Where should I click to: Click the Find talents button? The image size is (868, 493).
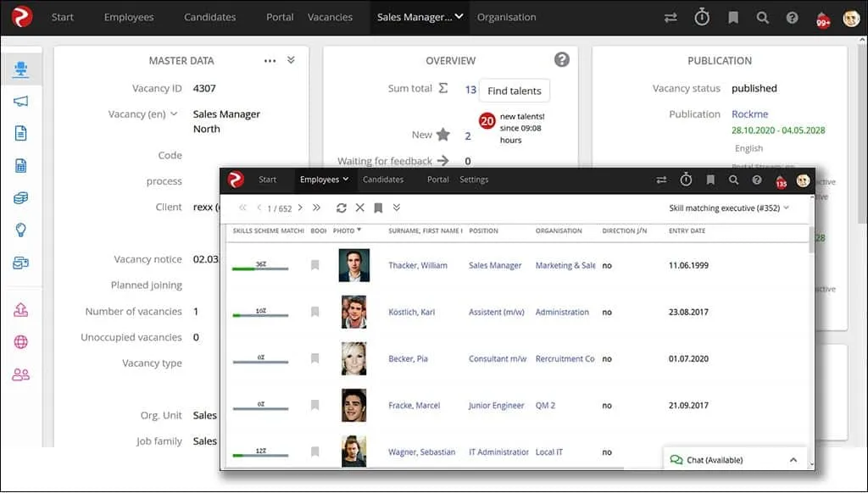tap(515, 91)
